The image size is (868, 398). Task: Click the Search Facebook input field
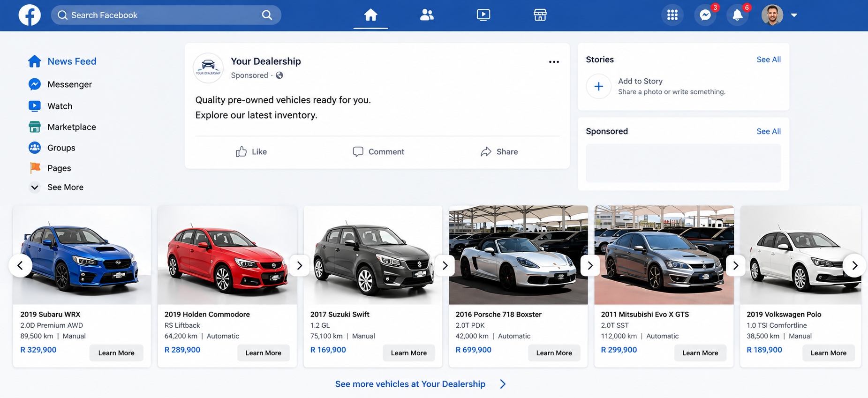tap(166, 15)
